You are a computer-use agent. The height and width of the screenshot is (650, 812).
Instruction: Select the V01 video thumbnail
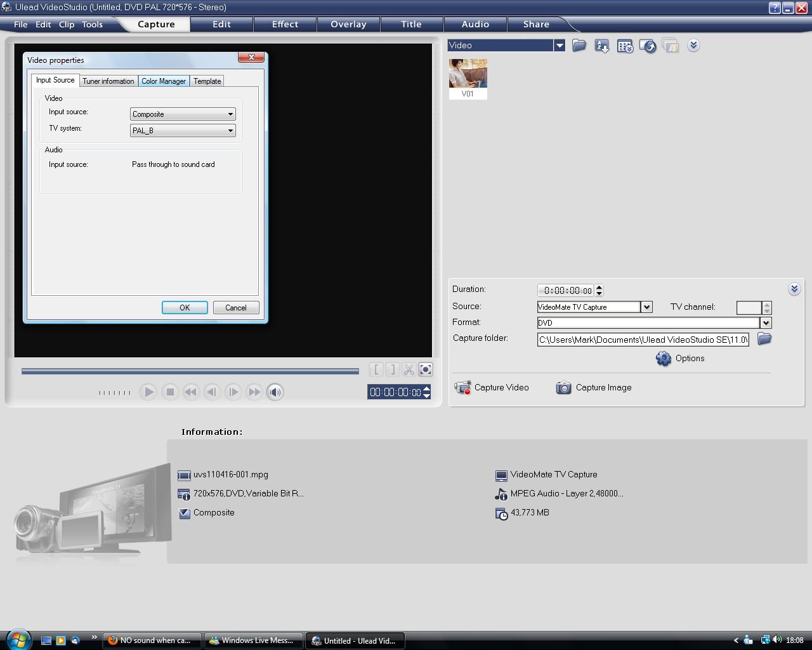[x=468, y=79]
